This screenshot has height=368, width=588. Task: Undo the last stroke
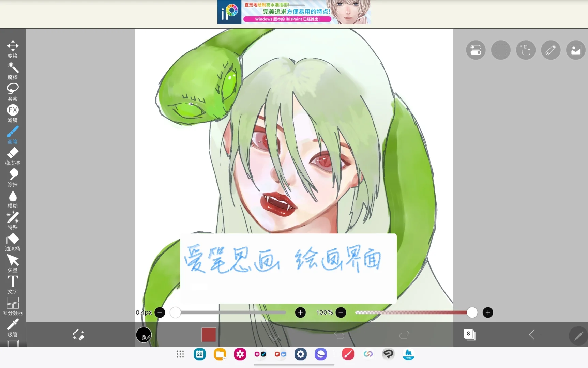click(339, 335)
